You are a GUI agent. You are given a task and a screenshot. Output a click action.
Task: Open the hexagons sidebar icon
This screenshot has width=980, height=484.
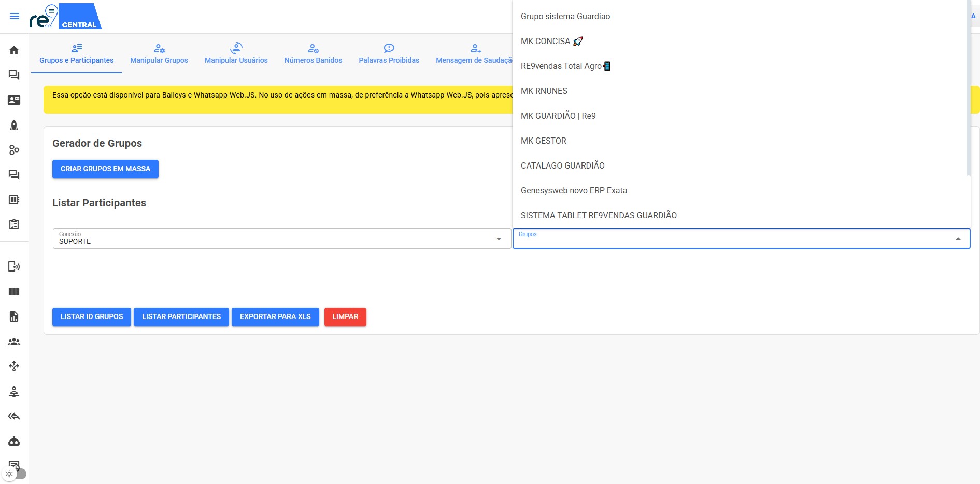(14, 150)
